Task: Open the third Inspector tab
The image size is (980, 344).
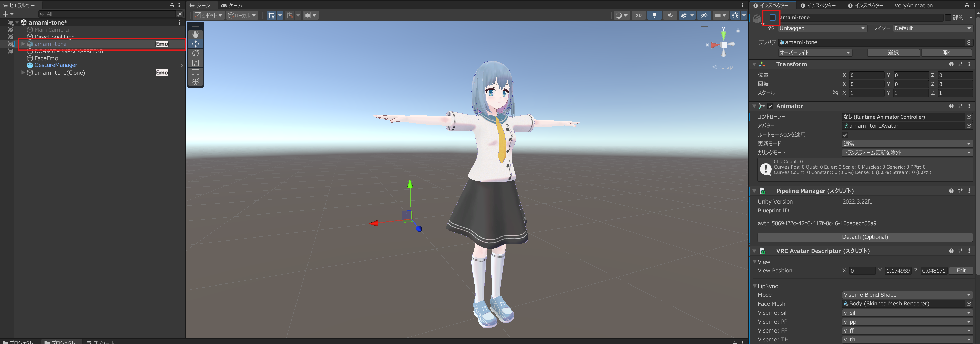Action: 865,5
